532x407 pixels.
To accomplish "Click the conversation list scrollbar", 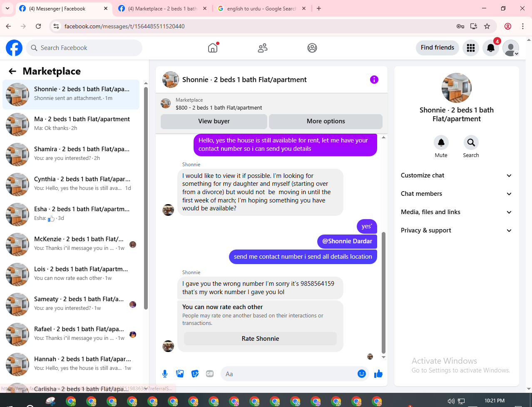I will pos(146,198).
